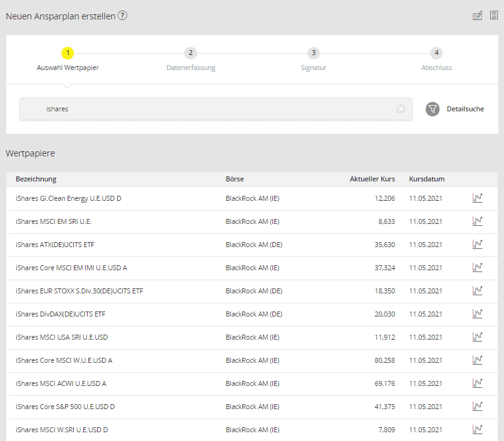This screenshot has height=441, width=504.
Task: Open chart icon for iShares ATX(DE)UCITS ETF
Action: pyautogui.click(x=477, y=245)
